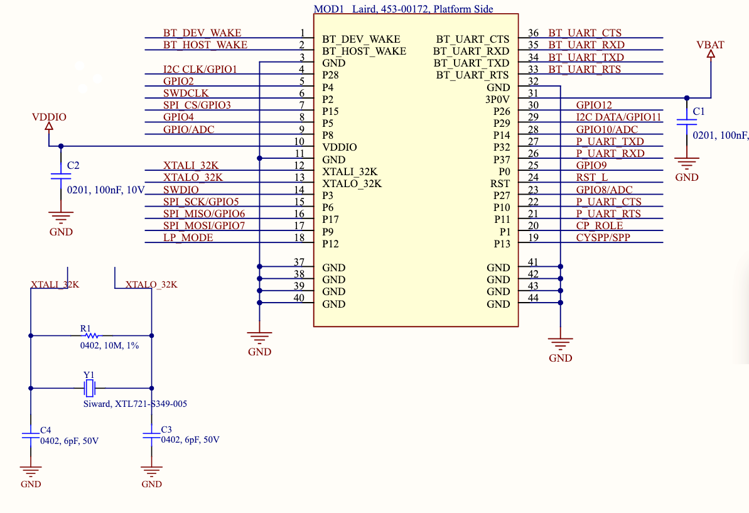
Task: Click the LP_MODE net label
Action: click(x=188, y=237)
